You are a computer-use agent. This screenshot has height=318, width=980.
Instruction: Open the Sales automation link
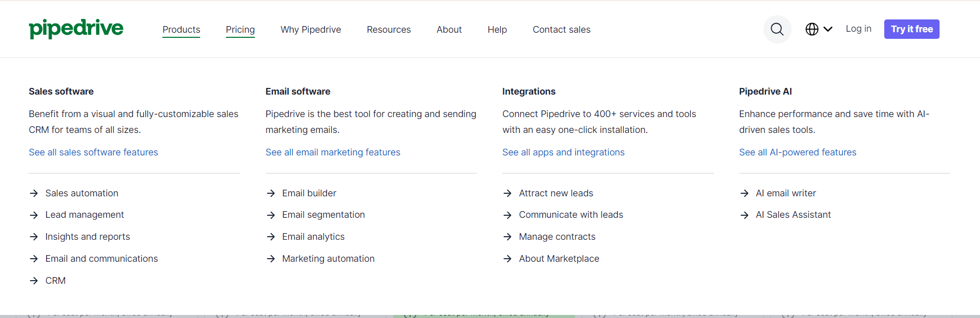point(82,193)
